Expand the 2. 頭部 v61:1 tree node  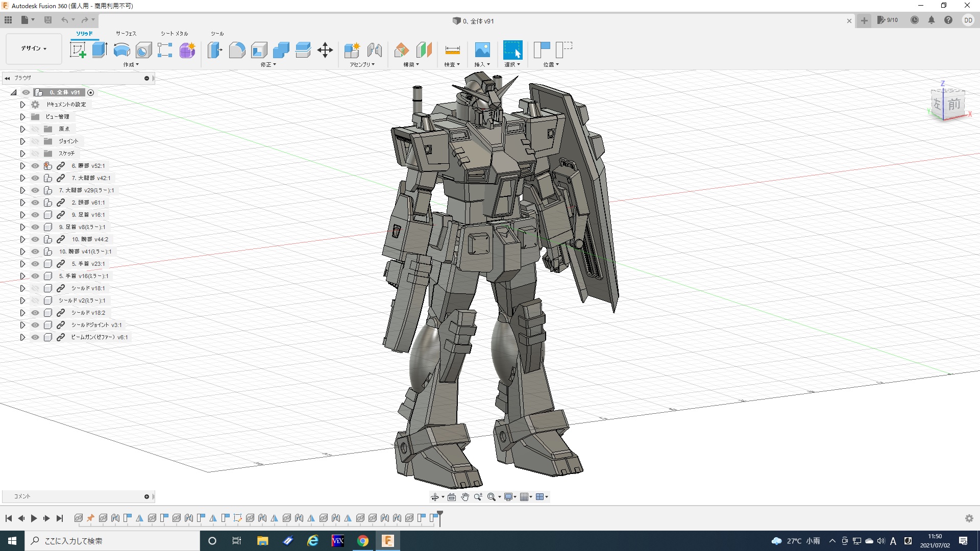22,203
